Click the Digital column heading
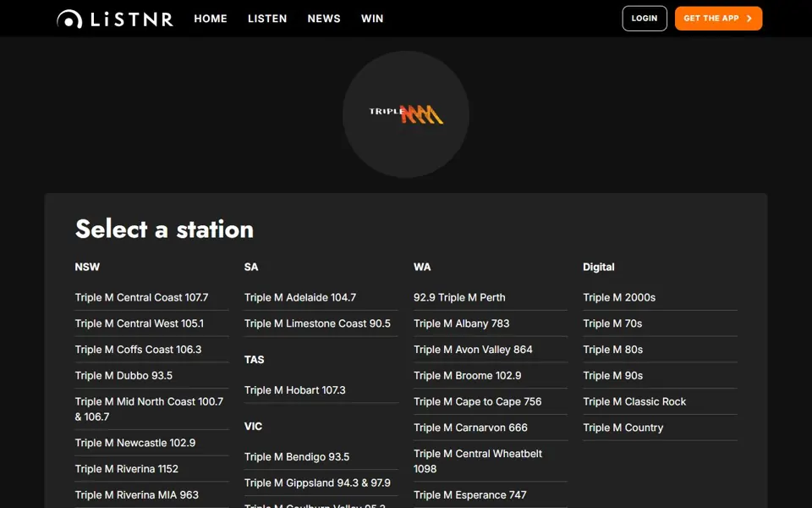This screenshot has height=508, width=812. [x=599, y=267]
